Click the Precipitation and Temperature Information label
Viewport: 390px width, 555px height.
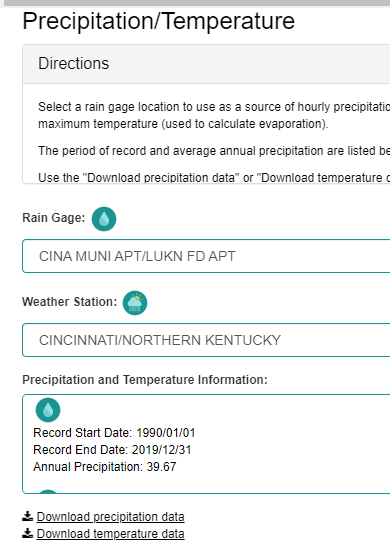(145, 380)
